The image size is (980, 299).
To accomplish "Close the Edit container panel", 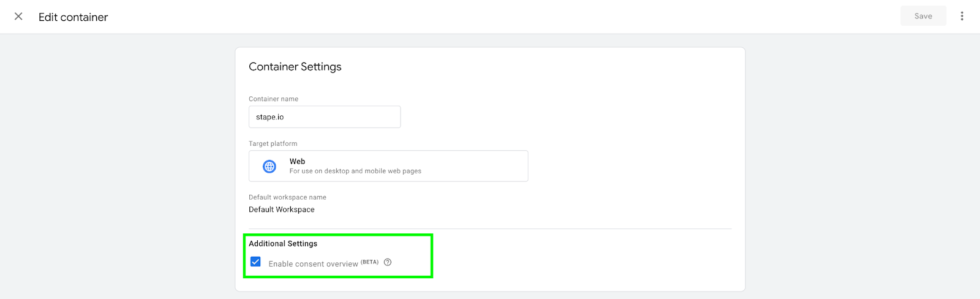I will [18, 17].
